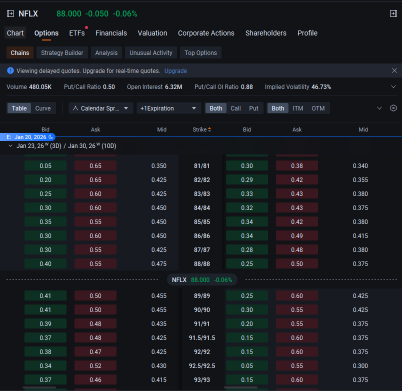
Task: Click the Strike column sort arrows
Action: pyautogui.click(x=210, y=130)
